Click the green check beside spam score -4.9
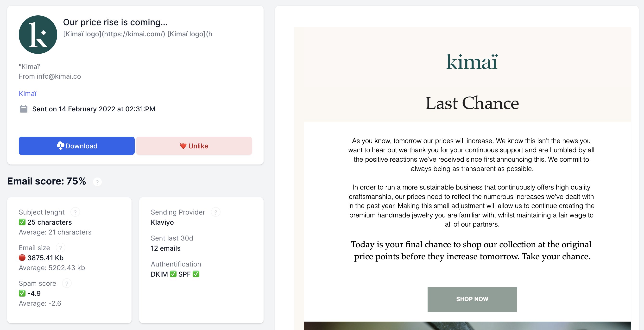The height and width of the screenshot is (330, 644). pyautogui.click(x=22, y=293)
